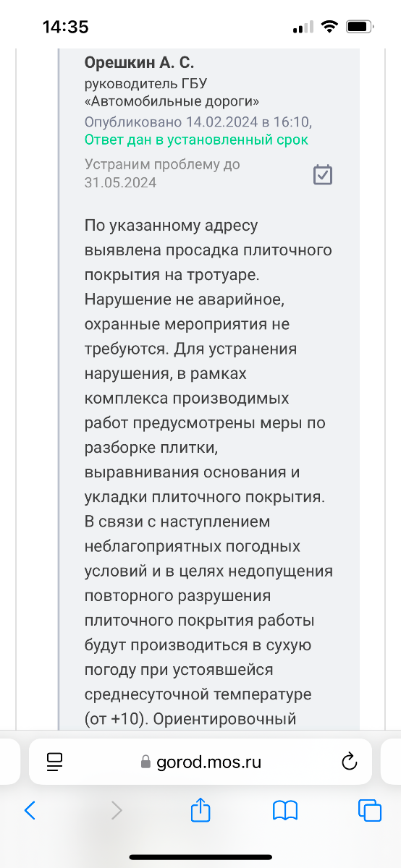401x868 pixels.
Task: Open Safari page settings menu icon
Action: [55, 761]
